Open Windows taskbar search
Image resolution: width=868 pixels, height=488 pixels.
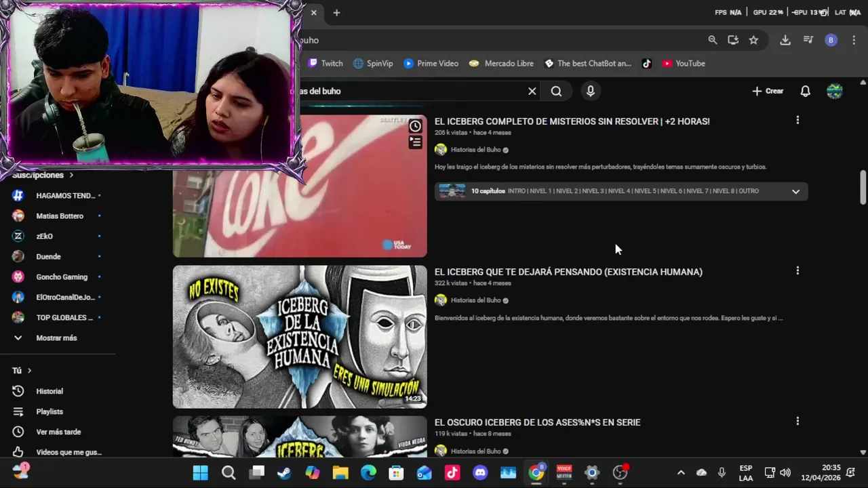point(229,472)
